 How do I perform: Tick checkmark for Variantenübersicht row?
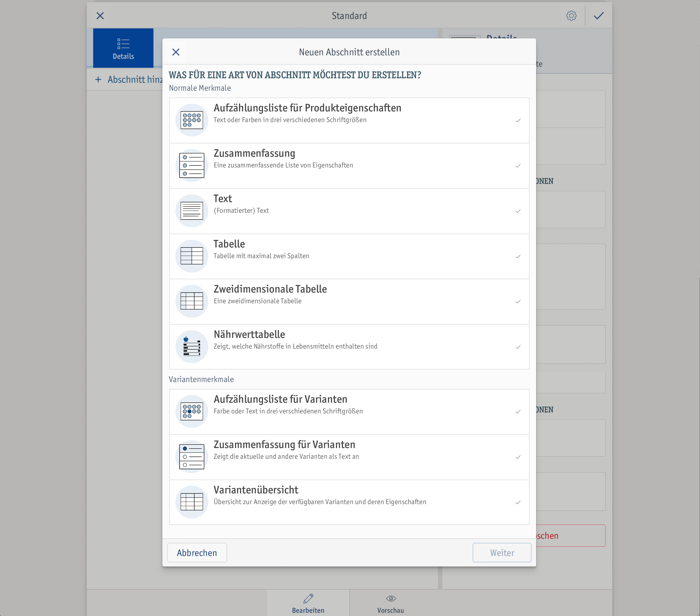tap(518, 502)
